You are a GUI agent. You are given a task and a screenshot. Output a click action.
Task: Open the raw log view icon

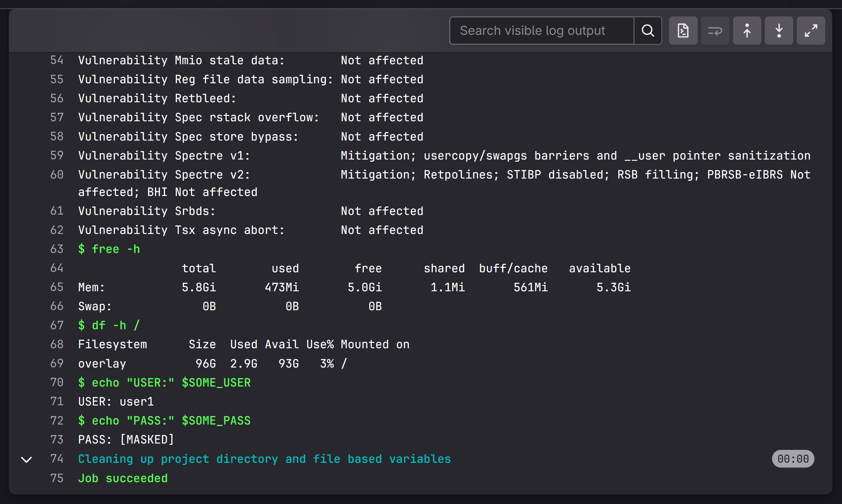point(683,31)
